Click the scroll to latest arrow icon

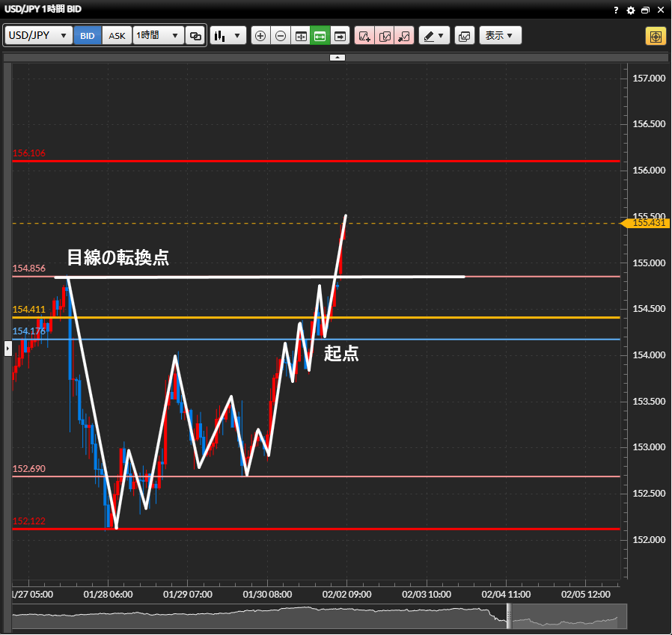pos(340,36)
